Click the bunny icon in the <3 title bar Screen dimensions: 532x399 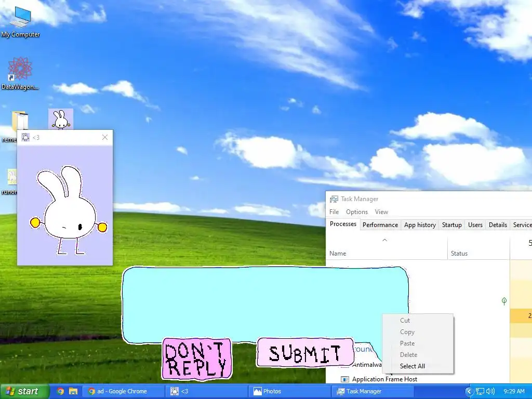click(25, 137)
